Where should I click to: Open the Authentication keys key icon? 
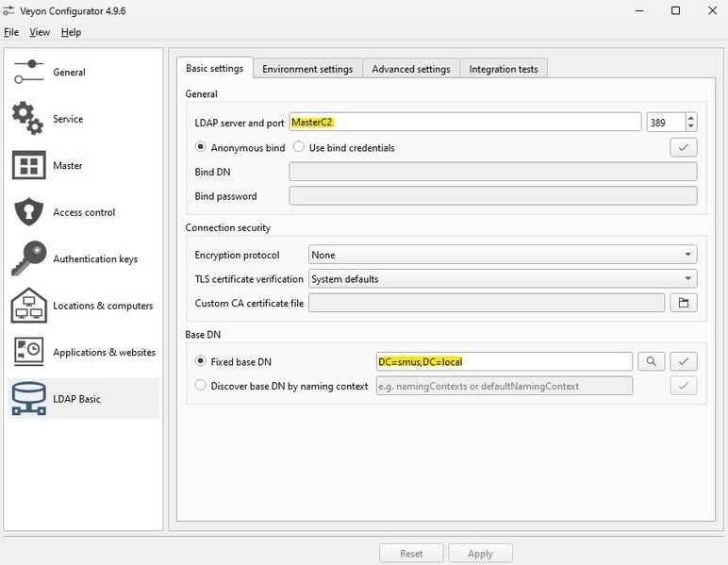(29, 258)
